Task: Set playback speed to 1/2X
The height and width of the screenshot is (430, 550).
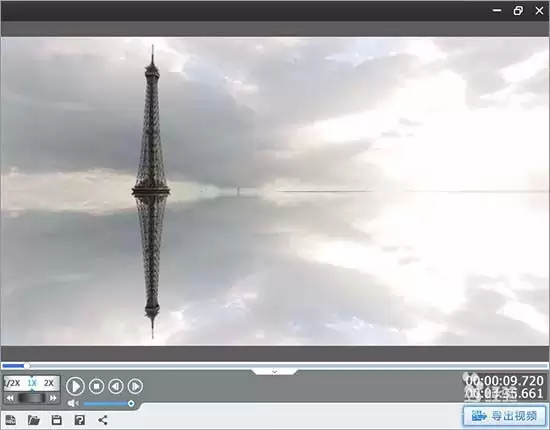Action: tap(13, 383)
